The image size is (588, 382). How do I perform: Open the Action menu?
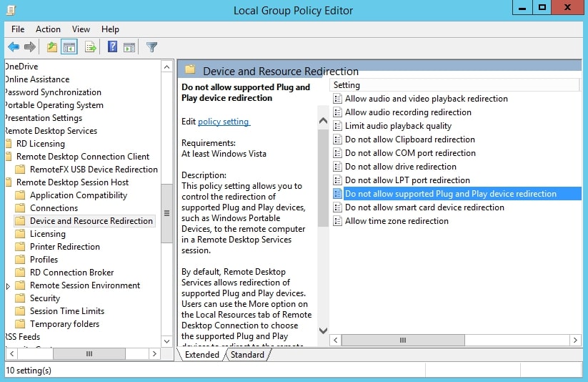pos(48,29)
